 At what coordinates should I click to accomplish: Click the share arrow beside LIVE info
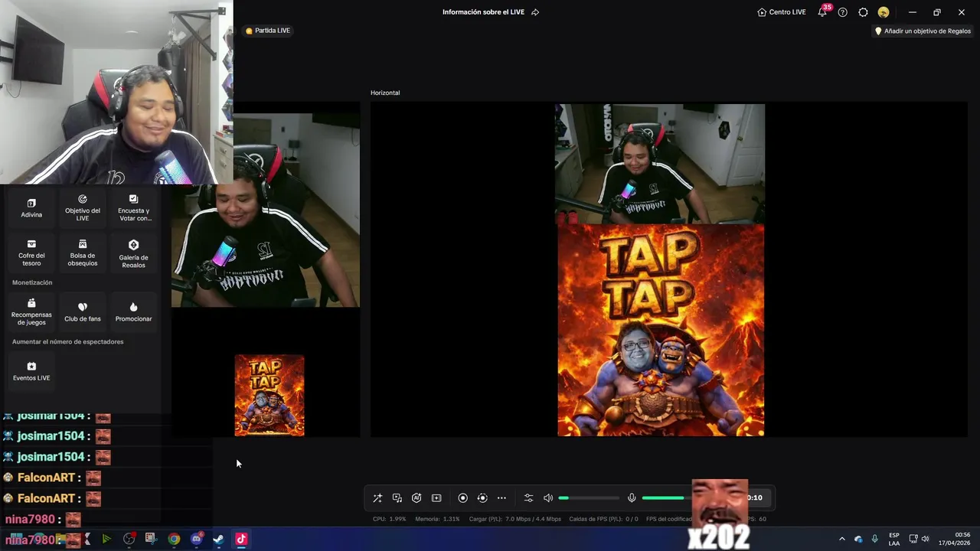(x=535, y=12)
